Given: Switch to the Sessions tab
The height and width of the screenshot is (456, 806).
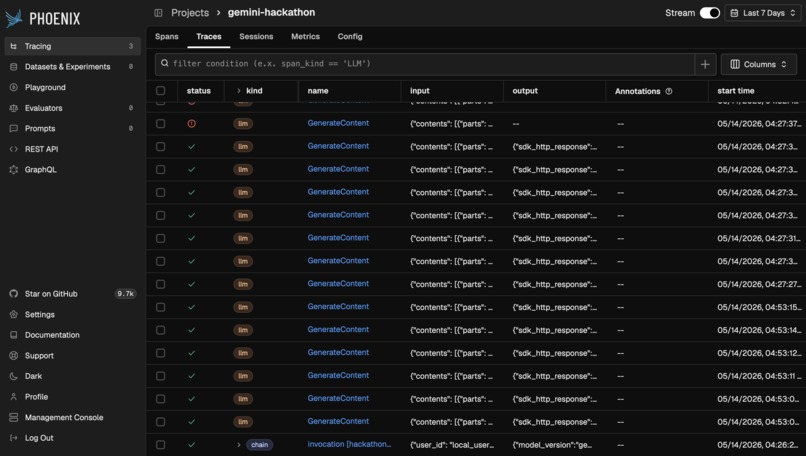Looking at the screenshot, I should [256, 37].
